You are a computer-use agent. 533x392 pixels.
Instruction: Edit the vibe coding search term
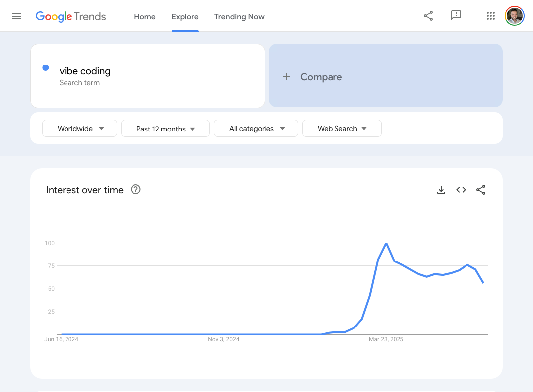pos(85,71)
